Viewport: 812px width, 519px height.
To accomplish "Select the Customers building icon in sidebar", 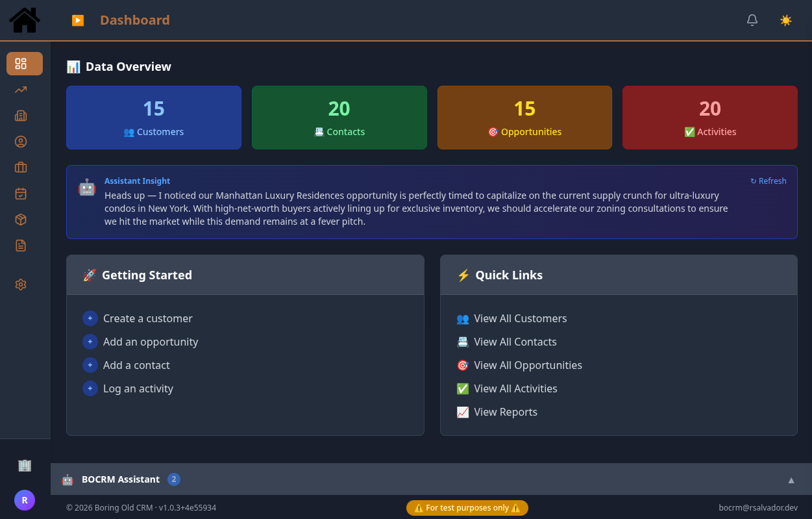I will [20, 116].
